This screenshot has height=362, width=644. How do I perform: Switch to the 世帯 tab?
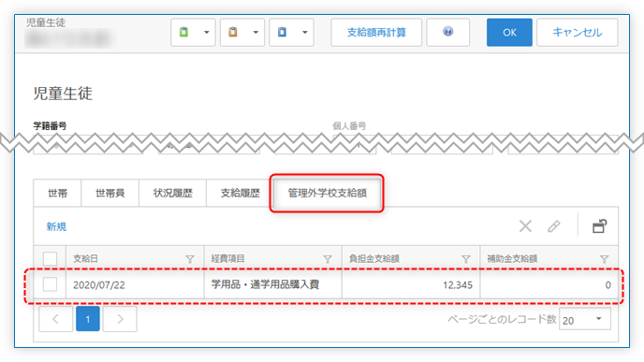[57, 193]
